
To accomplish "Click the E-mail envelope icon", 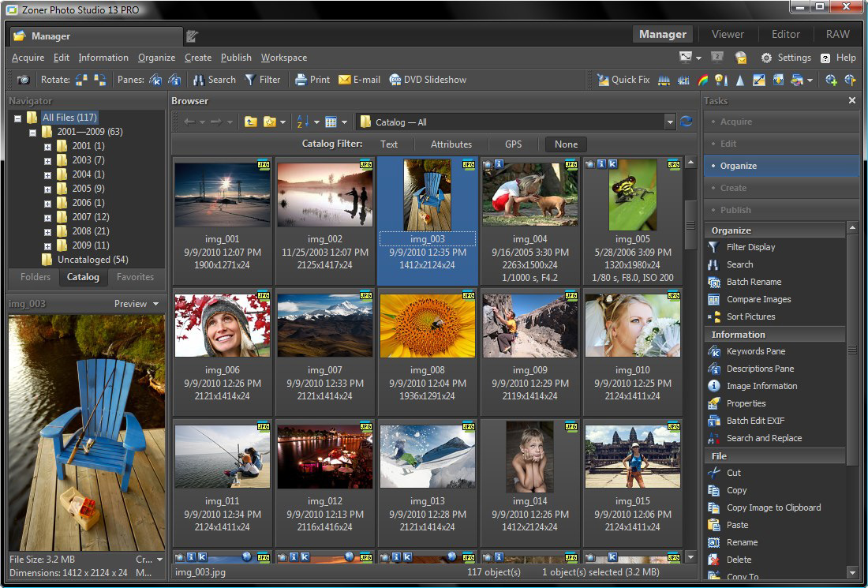I will (345, 80).
